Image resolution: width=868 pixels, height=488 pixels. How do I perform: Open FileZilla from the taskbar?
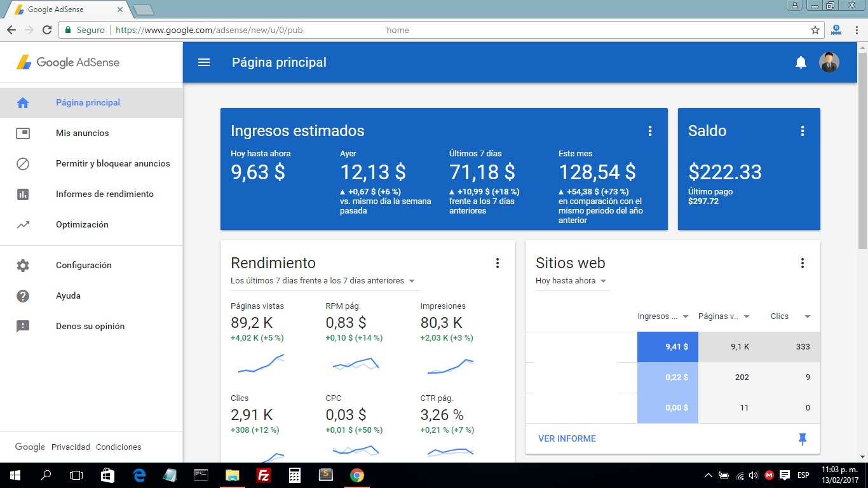point(263,475)
